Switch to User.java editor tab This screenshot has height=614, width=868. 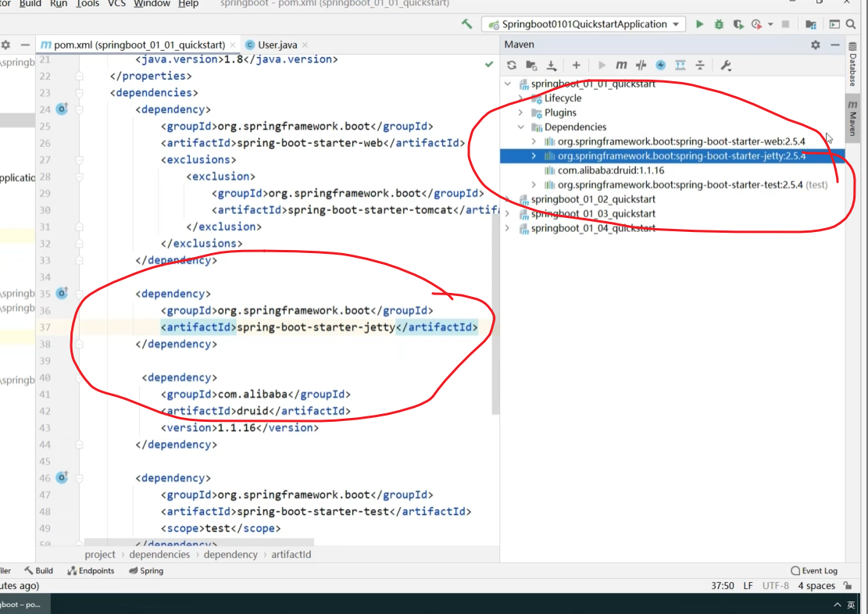(277, 45)
